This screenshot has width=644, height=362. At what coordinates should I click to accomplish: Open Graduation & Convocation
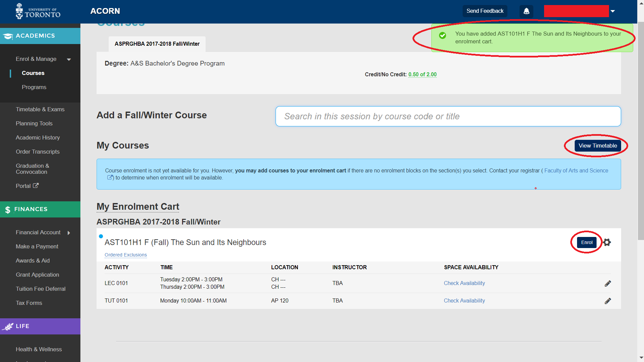(32, 169)
